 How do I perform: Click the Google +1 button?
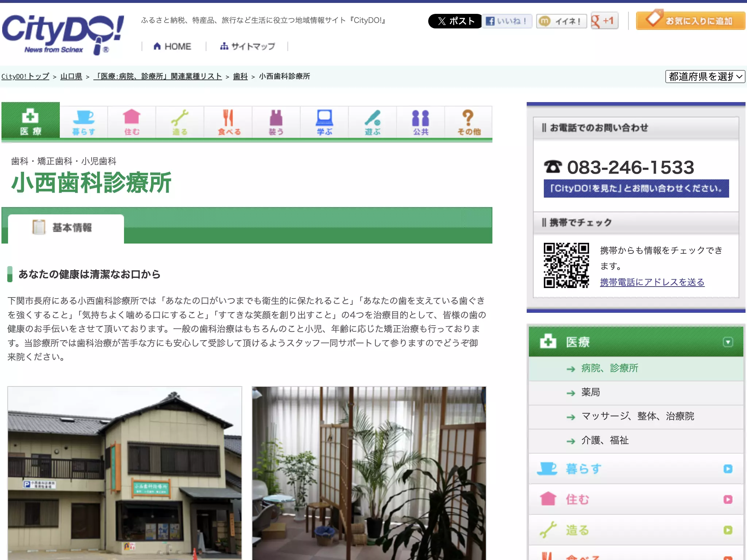tap(604, 21)
